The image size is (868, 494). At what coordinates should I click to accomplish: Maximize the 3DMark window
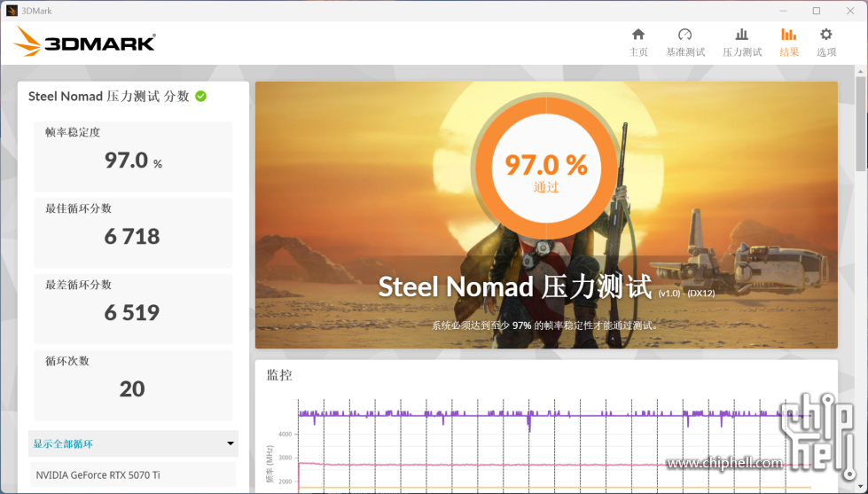(817, 11)
